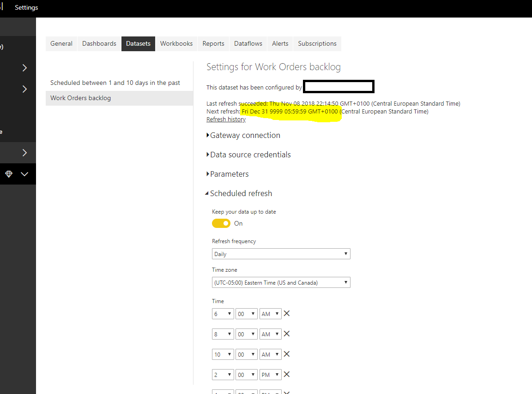Open minutes dropdown in the 2 PM row
This screenshot has width=532, height=394.
point(247,375)
